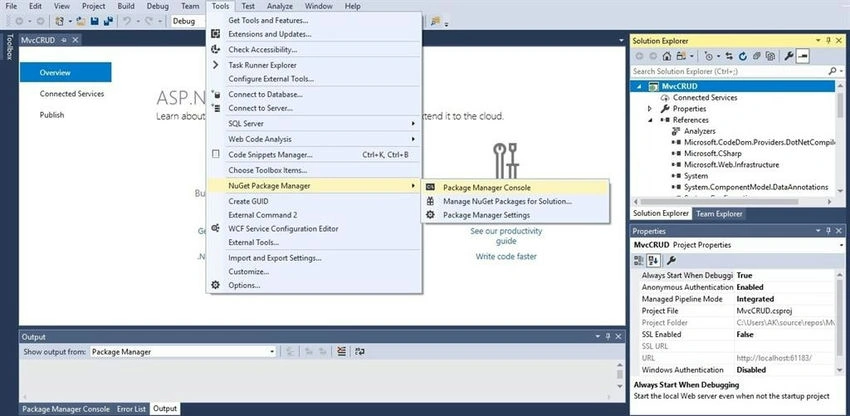Click the Preview Selected Items icon in Solution Explorer
850x416 pixels.
point(803,56)
